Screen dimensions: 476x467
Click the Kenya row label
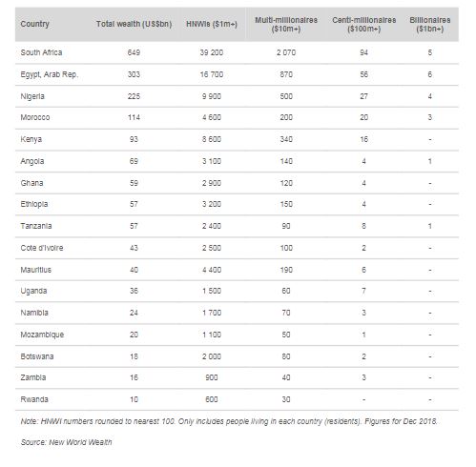click(31, 139)
